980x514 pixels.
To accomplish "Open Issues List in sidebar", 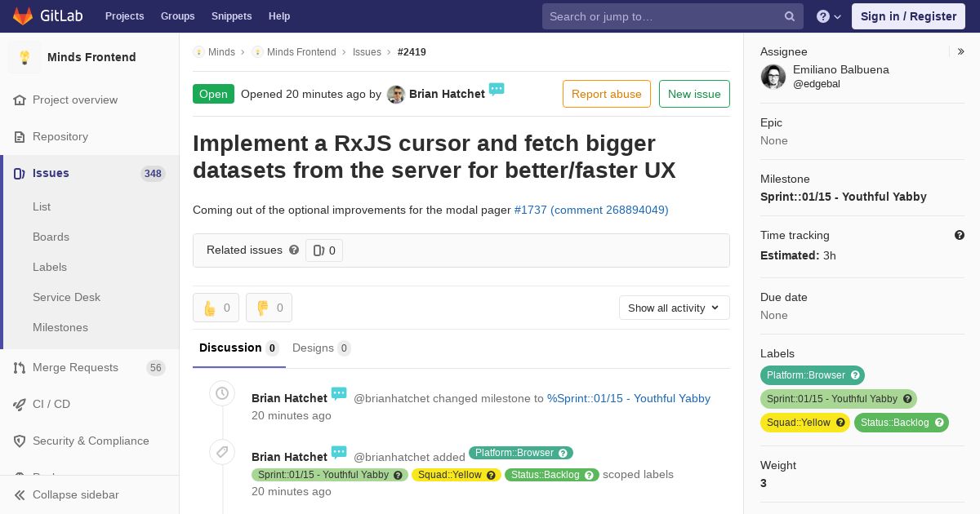I will click(x=42, y=206).
